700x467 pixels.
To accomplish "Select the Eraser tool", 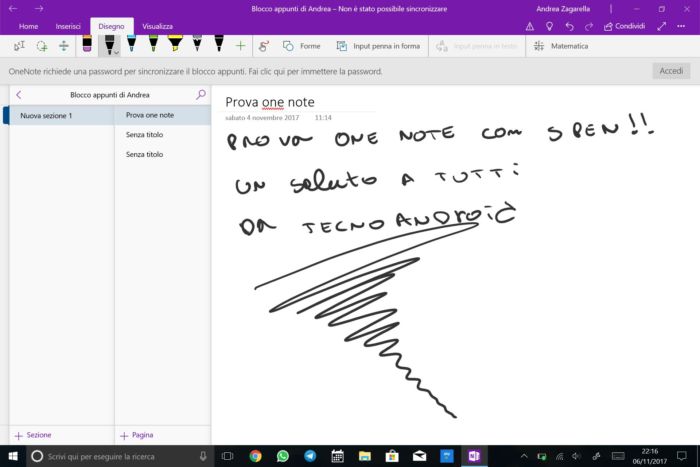I will click(x=87, y=44).
